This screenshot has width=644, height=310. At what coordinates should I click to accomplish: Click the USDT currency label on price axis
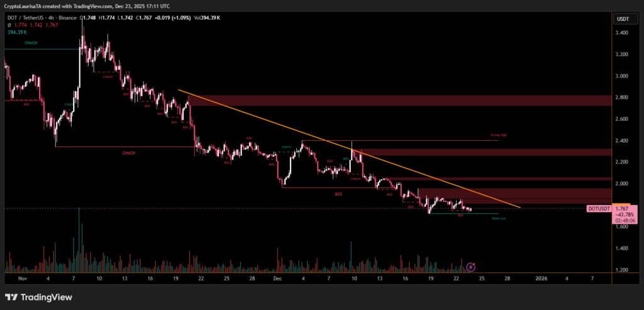(623, 19)
